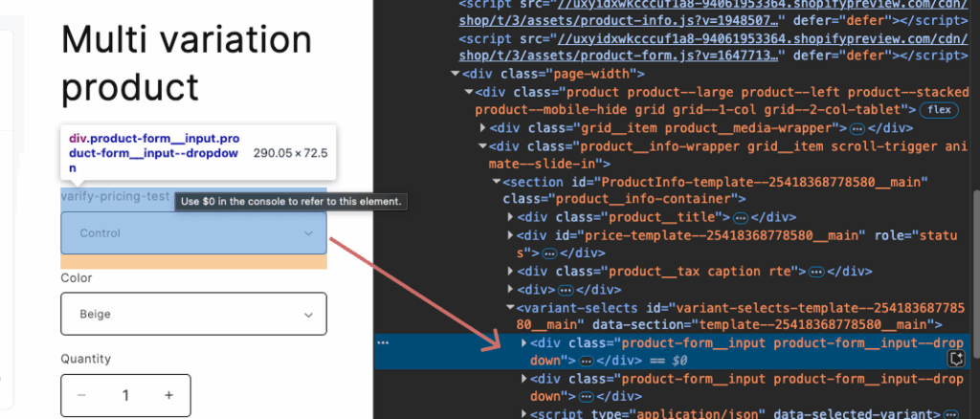Image resolution: width=980 pixels, height=419 pixels.
Task: Expand the product__tax caption div node
Action: [x=511, y=271]
